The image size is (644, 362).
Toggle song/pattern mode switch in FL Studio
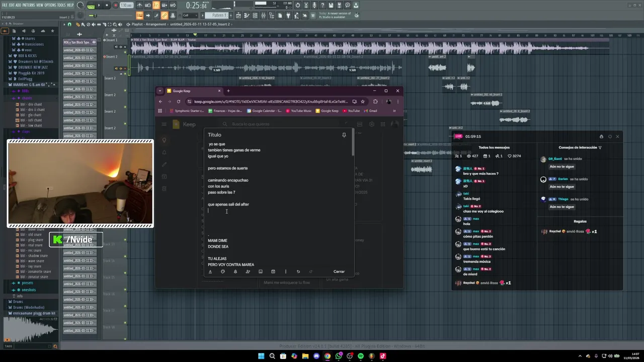pos(91,6)
